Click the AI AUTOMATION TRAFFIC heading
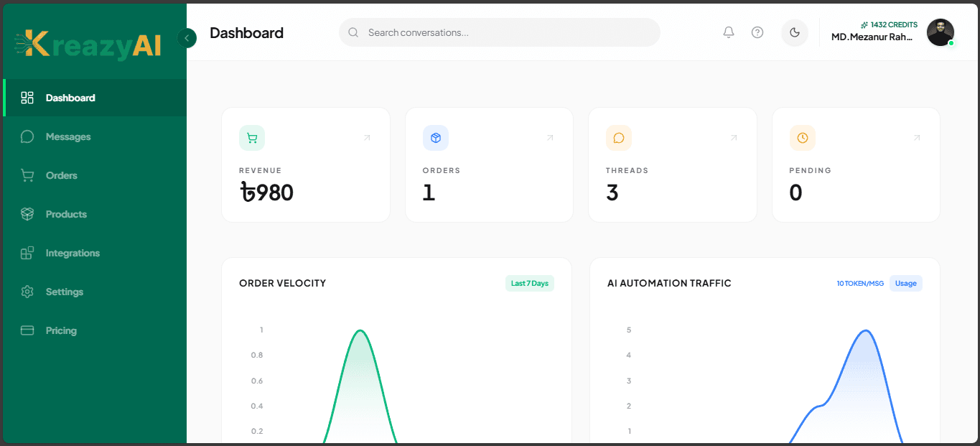This screenshot has height=446, width=980. [x=669, y=284]
